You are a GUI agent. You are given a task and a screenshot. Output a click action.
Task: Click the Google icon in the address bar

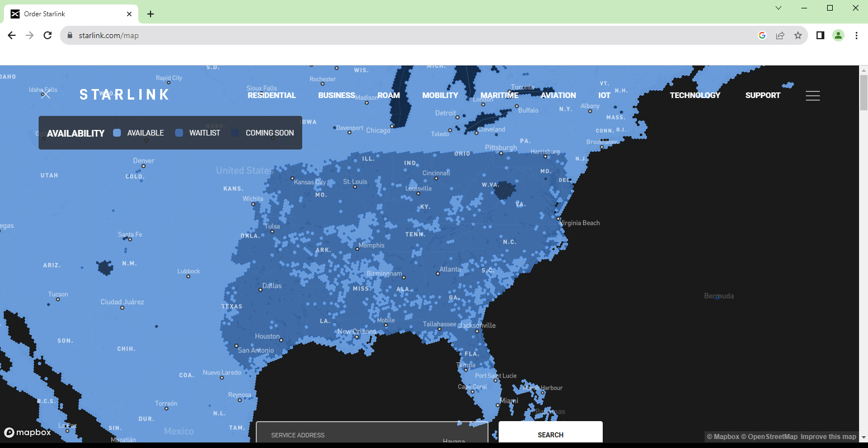pyautogui.click(x=762, y=35)
